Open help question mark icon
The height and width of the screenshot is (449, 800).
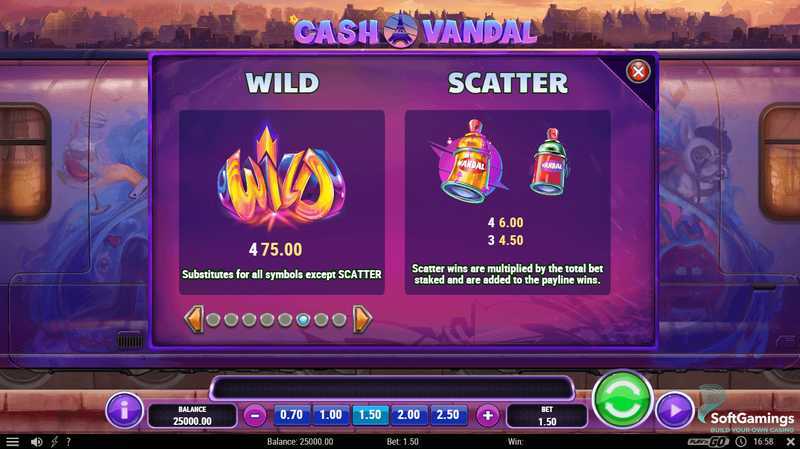[x=68, y=442]
